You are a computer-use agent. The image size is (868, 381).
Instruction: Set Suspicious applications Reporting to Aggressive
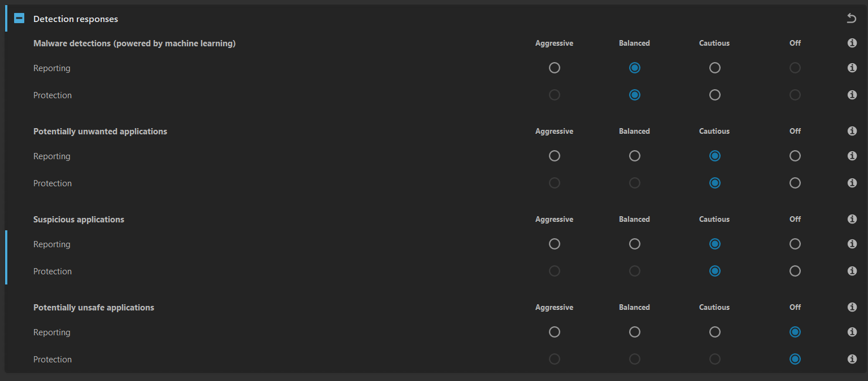point(555,244)
